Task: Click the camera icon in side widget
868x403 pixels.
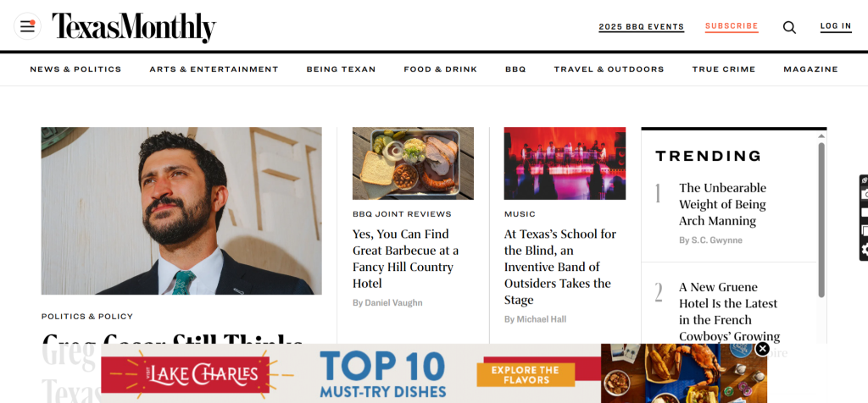Action: coord(865,194)
